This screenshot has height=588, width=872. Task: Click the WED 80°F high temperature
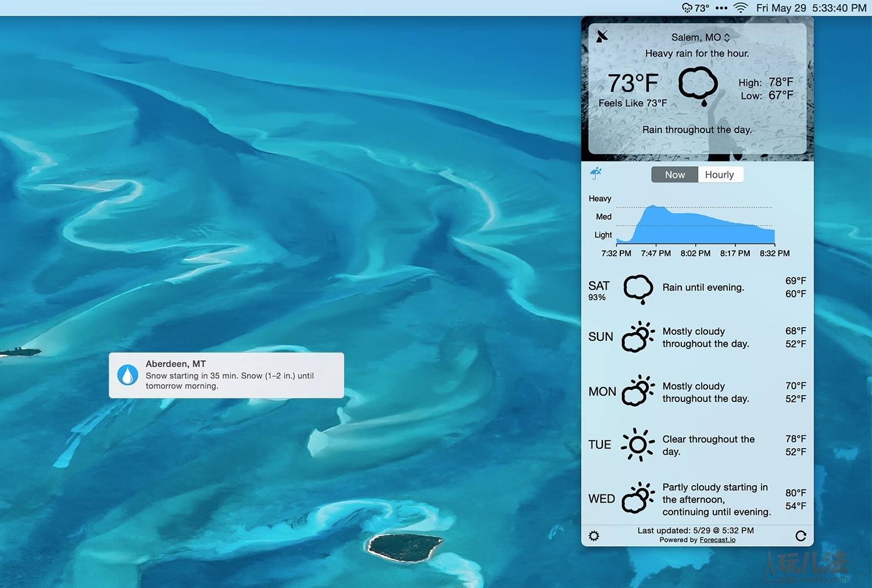(796, 493)
